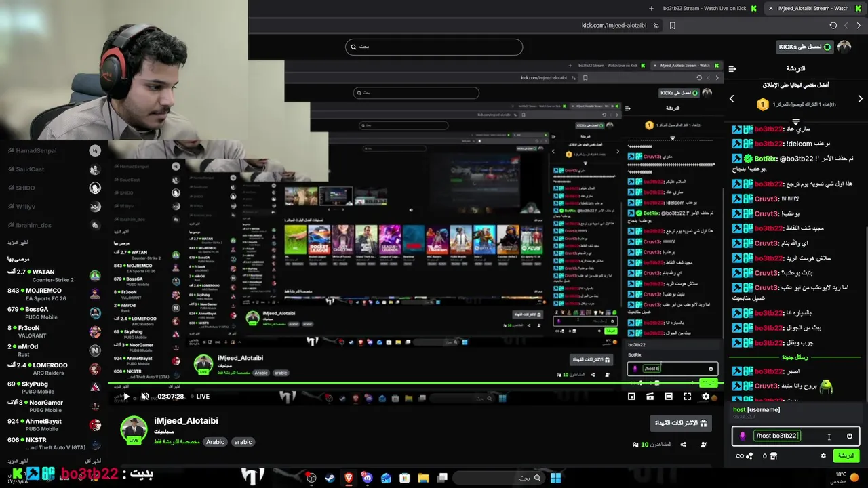868x488 pixels.
Task: Click the NoorGamer avatar icon in sidebar
Action: pyautogui.click(x=95, y=406)
